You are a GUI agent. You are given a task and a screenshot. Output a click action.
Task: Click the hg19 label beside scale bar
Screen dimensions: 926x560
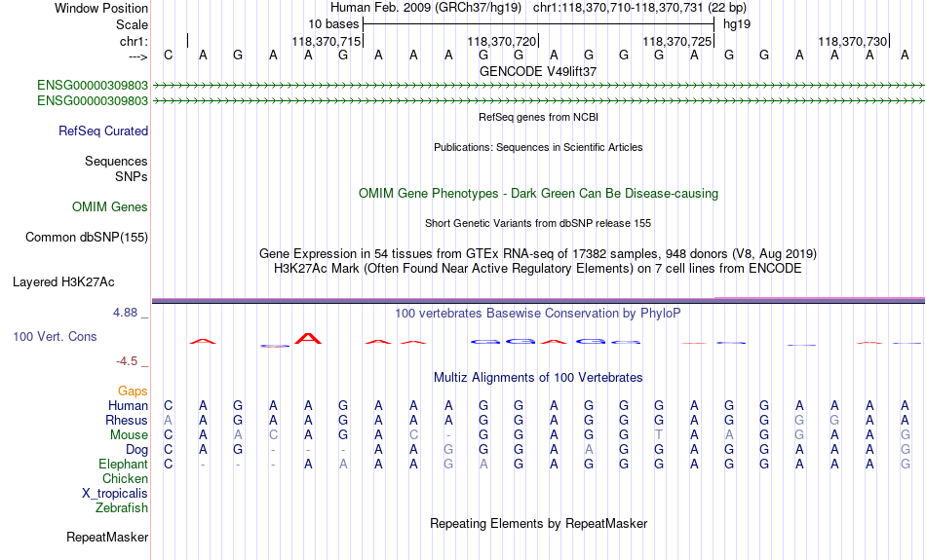[x=737, y=24]
